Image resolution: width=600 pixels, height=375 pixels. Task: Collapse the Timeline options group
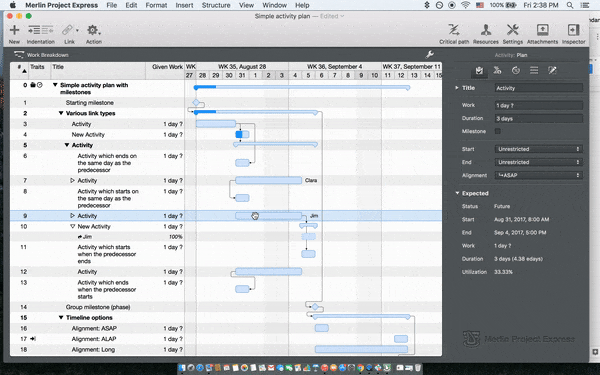tap(61, 318)
